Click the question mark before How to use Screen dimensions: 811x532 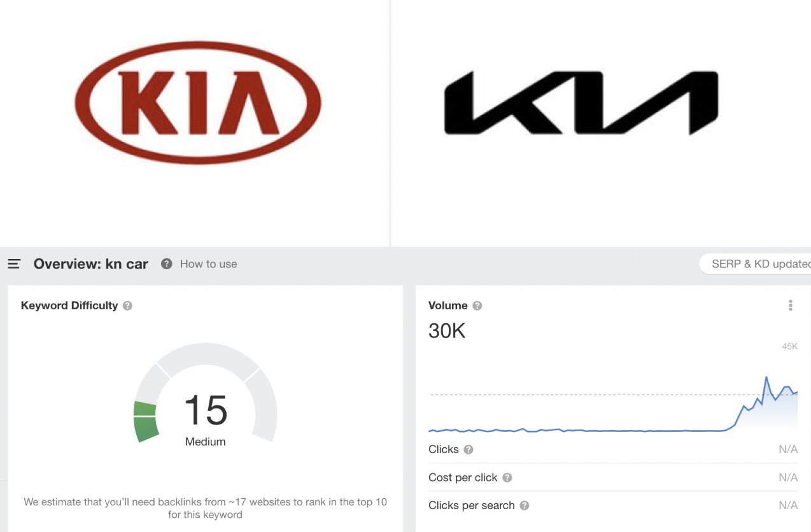pyautogui.click(x=167, y=264)
